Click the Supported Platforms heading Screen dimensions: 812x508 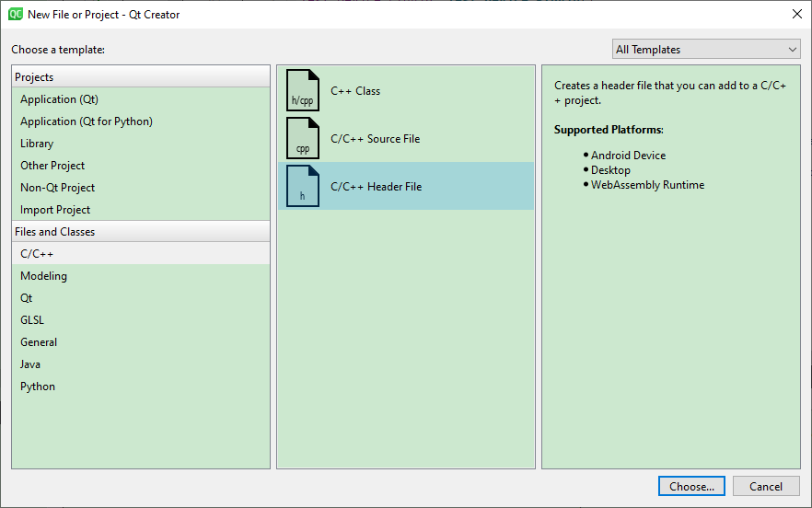(609, 130)
